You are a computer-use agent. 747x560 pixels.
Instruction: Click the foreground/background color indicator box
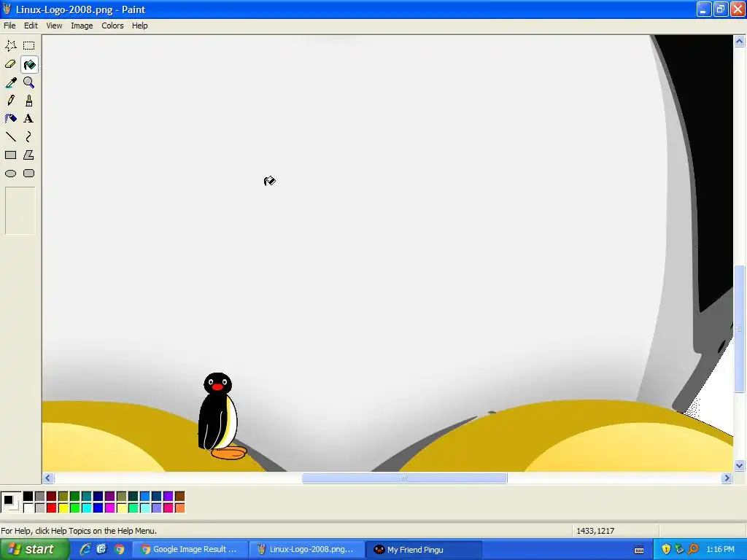pyautogui.click(x=11, y=502)
